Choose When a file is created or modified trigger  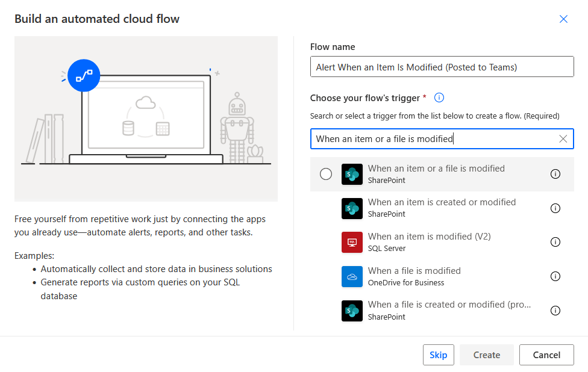point(449,305)
